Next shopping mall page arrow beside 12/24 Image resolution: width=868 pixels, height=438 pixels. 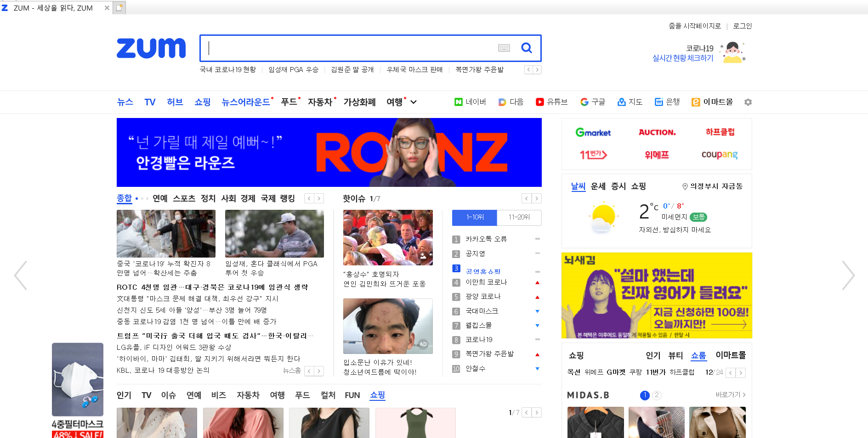pos(741,373)
